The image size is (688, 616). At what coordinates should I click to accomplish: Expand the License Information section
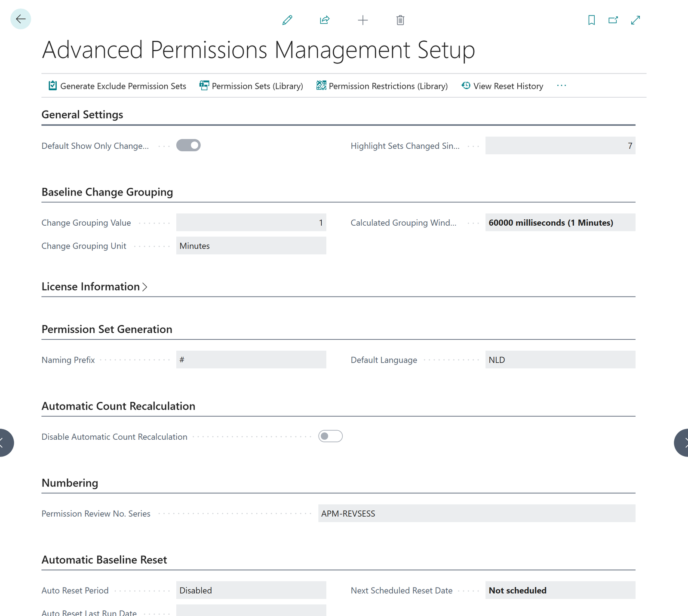95,287
